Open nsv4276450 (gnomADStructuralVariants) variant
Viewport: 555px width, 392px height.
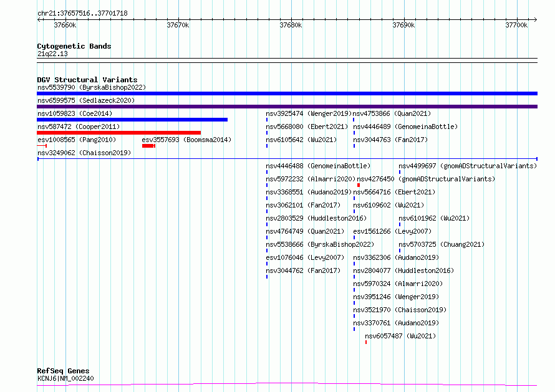426,179
